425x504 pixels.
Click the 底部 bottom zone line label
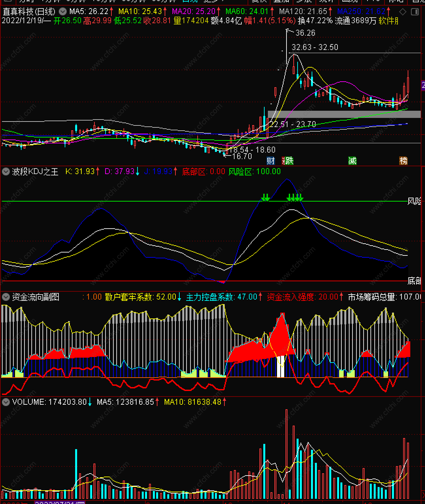pos(414,281)
